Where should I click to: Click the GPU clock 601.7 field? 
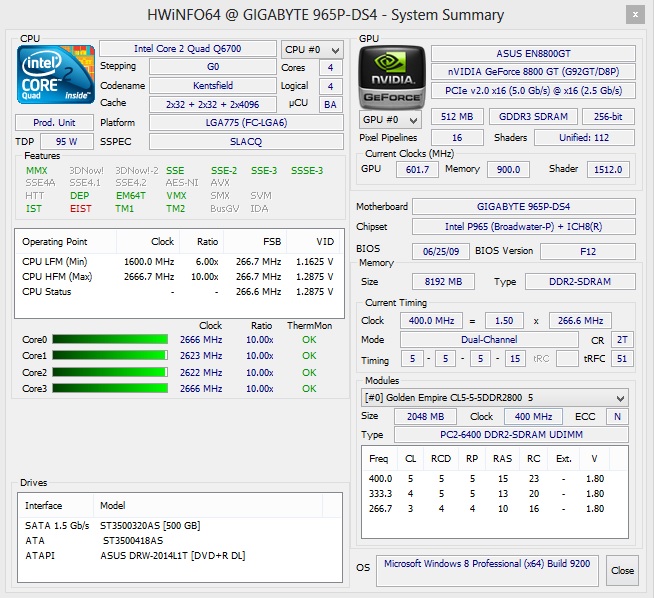click(x=417, y=169)
